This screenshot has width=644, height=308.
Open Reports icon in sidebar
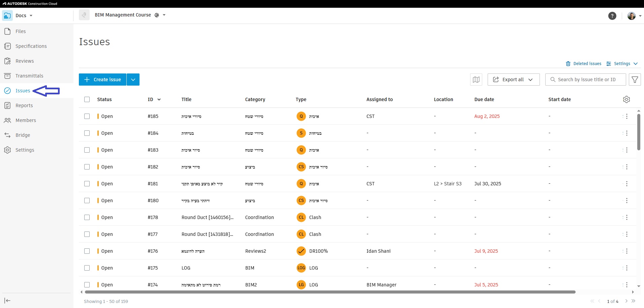pyautogui.click(x=7, y=105)
